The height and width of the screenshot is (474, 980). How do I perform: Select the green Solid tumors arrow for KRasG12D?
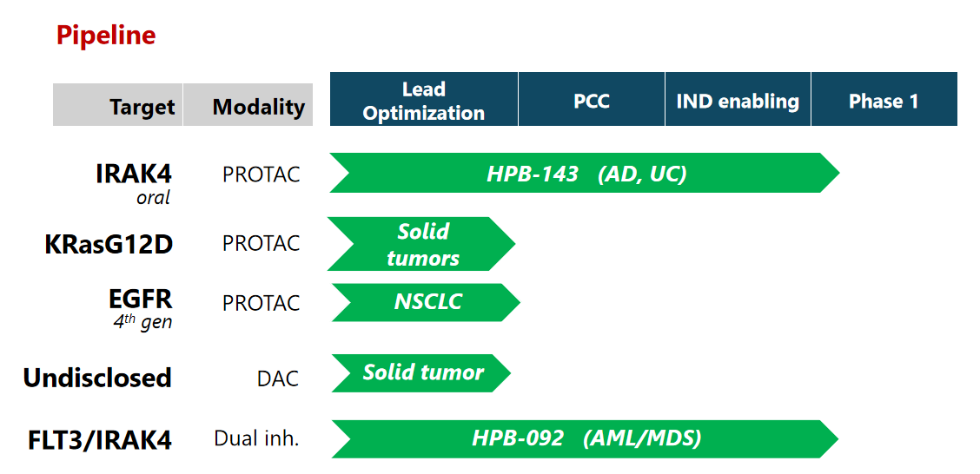pos(421,244)
